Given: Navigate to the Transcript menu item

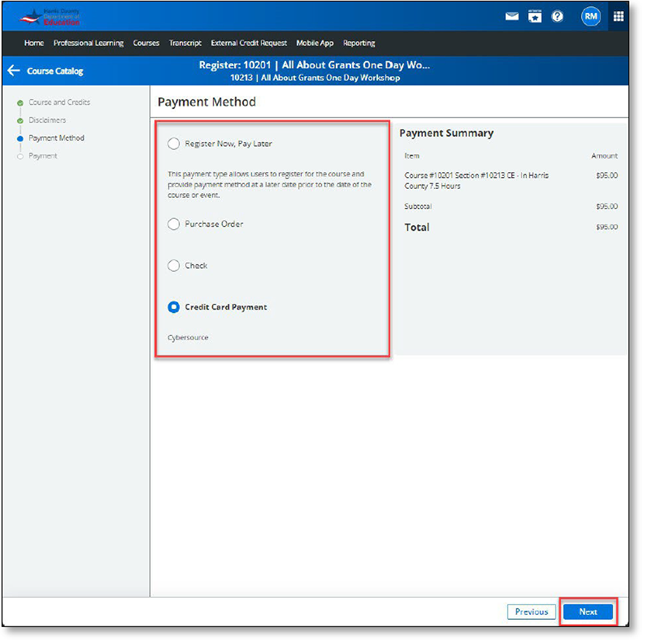Looking at the screenshot, I should point(185,43).
